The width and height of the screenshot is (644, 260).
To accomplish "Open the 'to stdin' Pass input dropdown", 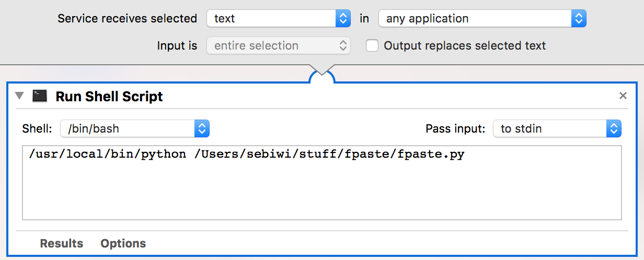I will [557, 128].
